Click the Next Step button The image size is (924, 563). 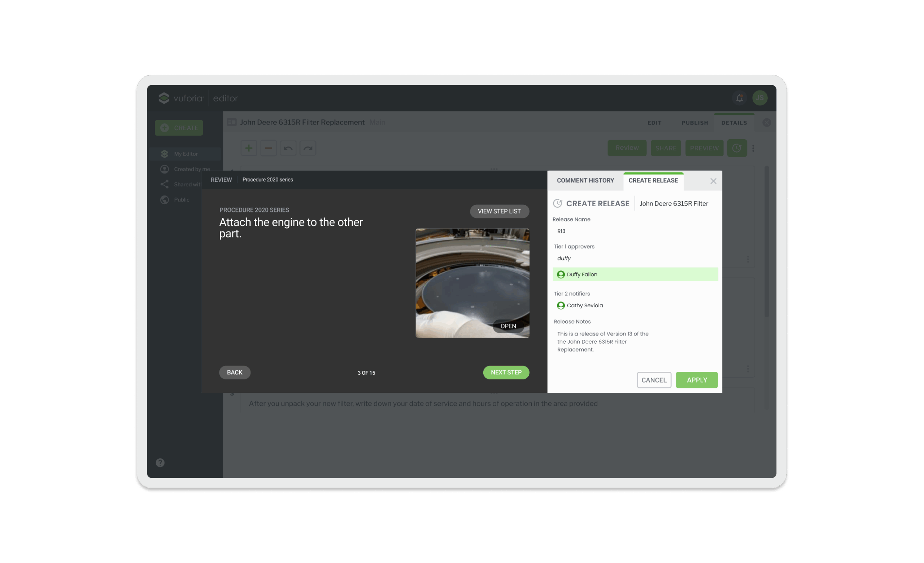coord(506,372)
